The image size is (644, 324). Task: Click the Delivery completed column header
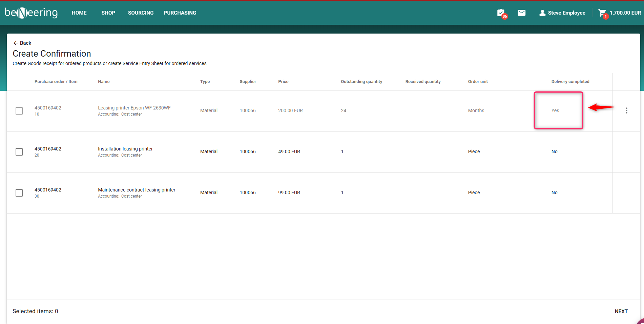[570, 82]
